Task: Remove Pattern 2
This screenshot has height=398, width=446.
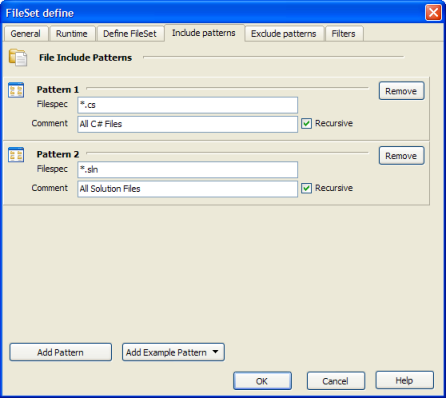Action: tap(401, 156)
